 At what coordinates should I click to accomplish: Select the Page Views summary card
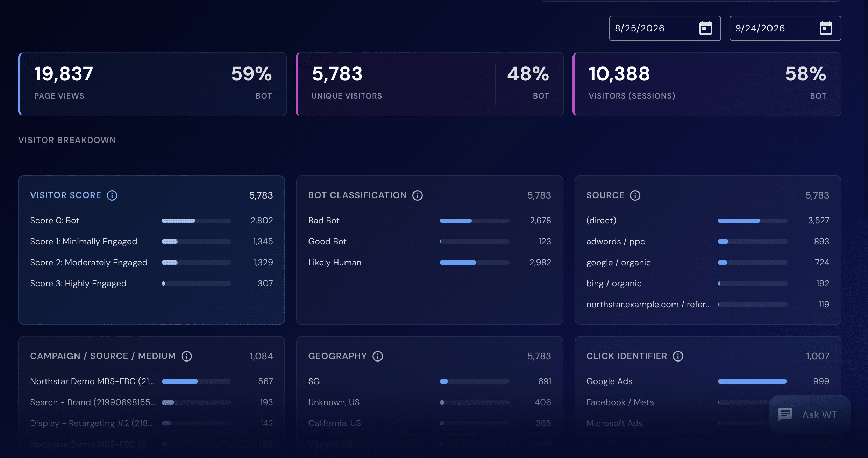152,84
